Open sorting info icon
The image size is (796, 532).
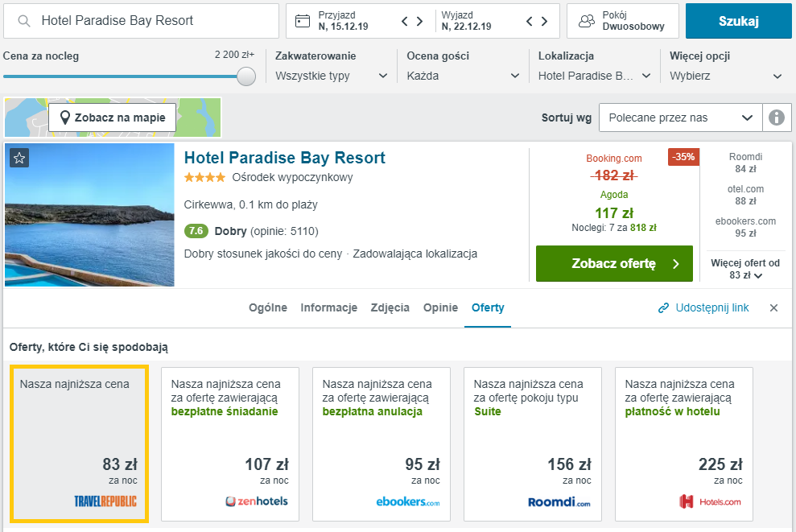pos(776,118)
